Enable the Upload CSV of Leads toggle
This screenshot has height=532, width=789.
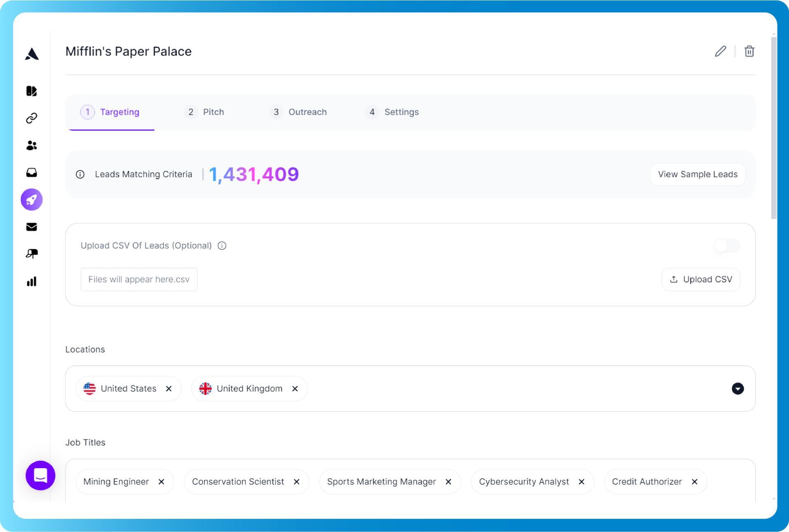726,246
